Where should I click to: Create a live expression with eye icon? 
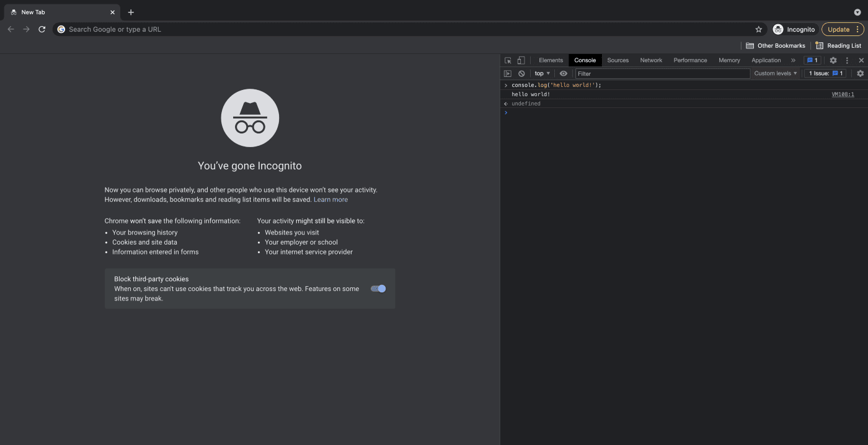coord(564,73)
